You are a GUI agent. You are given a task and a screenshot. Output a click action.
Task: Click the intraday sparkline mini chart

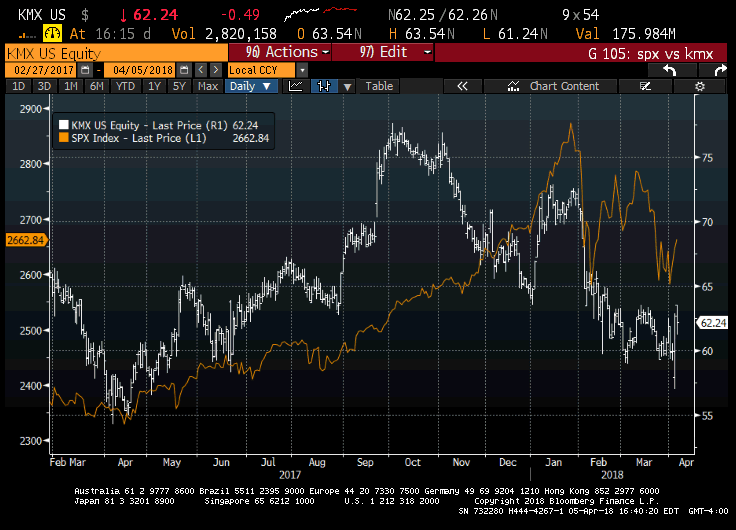pos(321,14)
